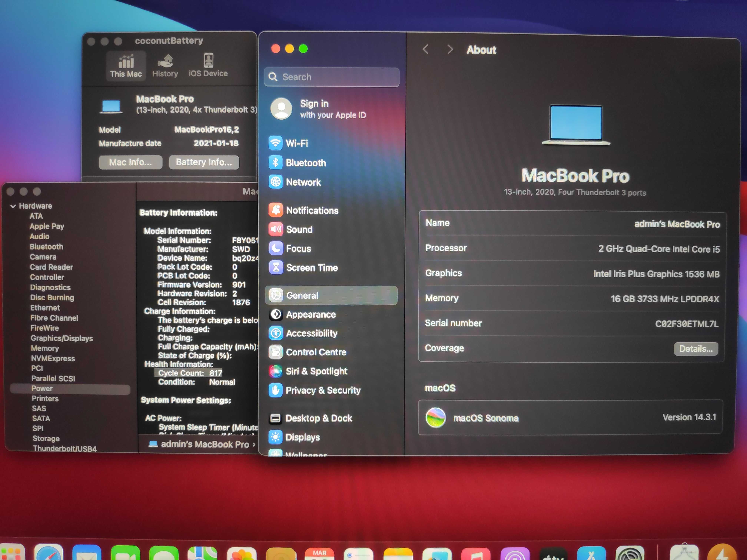This screenshot has height=560, width=747.
Task: Select NVMExpress in System Information sidebar
Action: point(53,359)
